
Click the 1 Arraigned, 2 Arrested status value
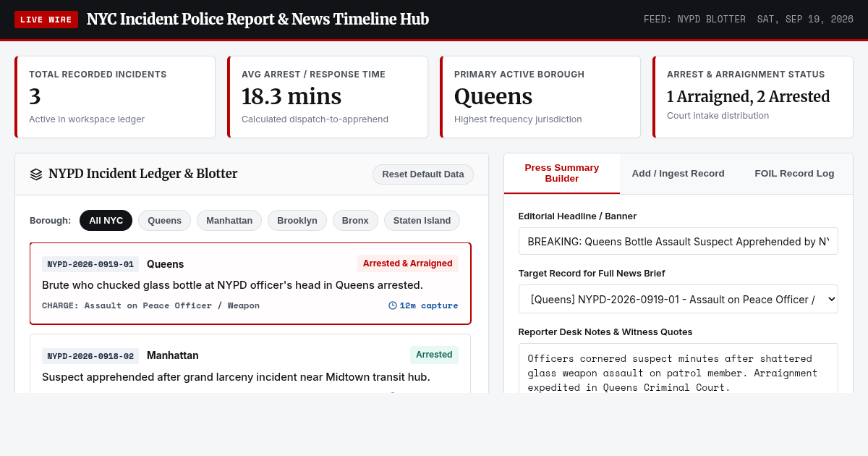[749, 96]
